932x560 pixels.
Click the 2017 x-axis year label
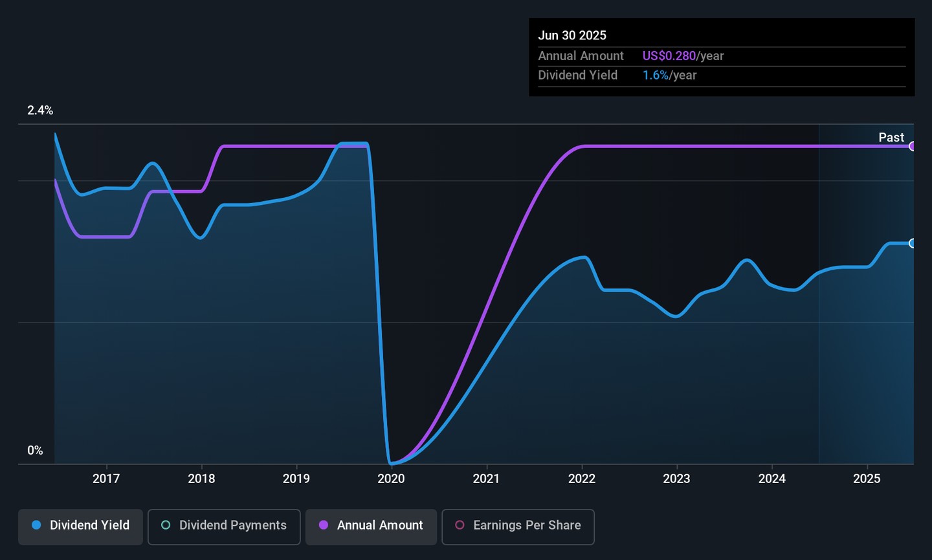click(106, 479)
